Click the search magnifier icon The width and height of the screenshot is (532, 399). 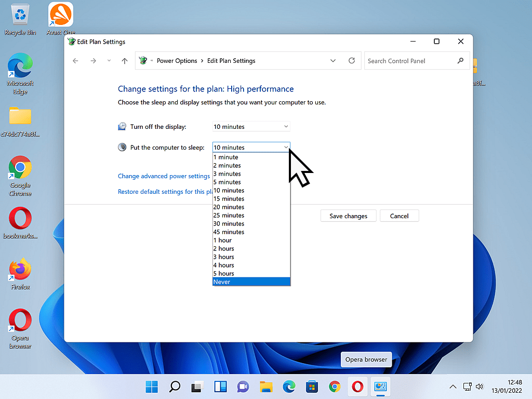(x=460, y=61)
